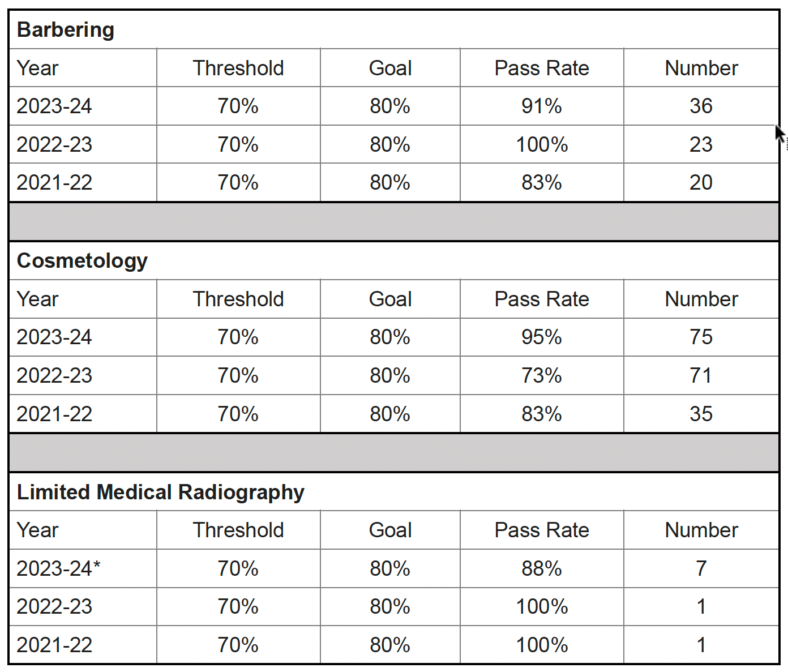788x672 pixels.
Task: Click the Number header in Cosmetology table
Action: pos(701,299)
